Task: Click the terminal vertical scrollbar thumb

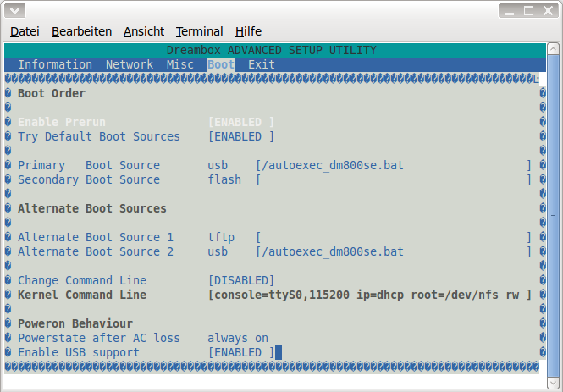Action: point(554,212)
